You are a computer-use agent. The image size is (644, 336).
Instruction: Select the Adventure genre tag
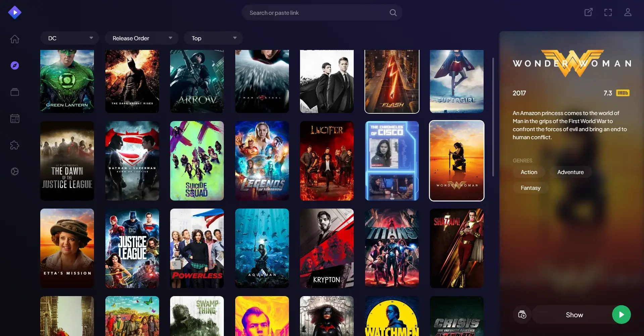(571, 172)
